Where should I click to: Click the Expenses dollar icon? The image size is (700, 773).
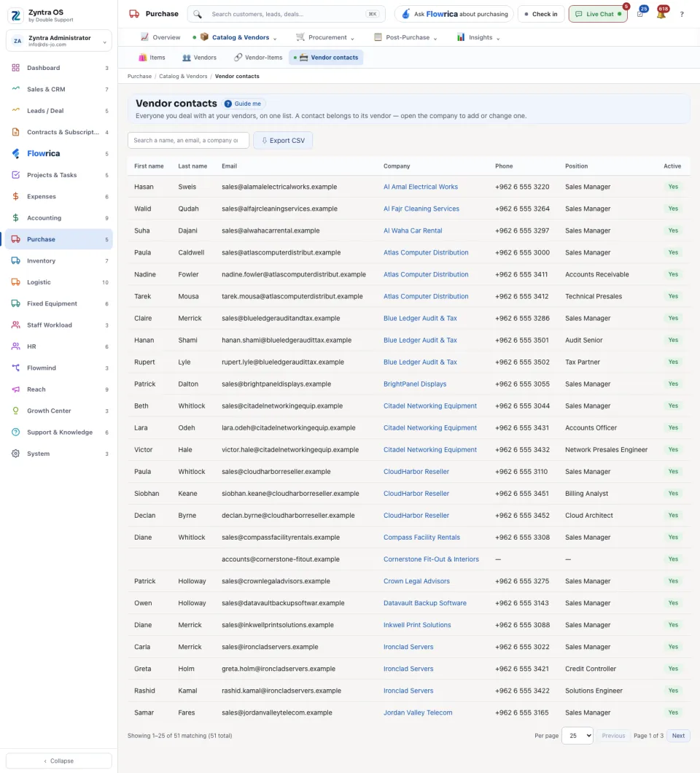point(16,196)
